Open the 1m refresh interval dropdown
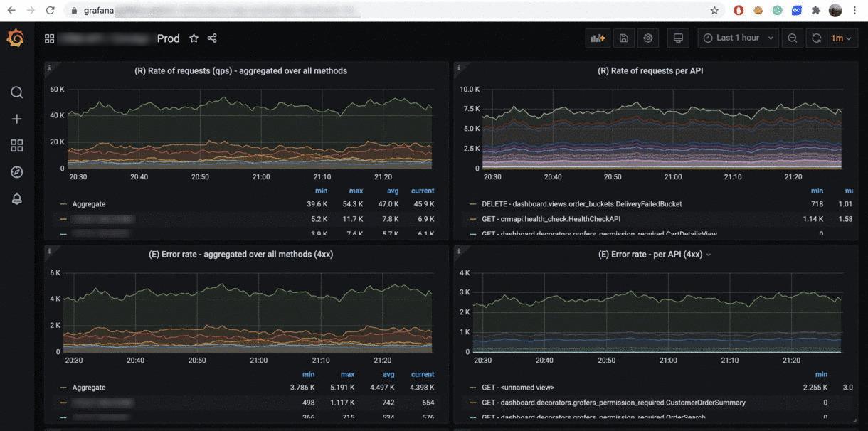Screen dimensions: 868x431 [841, 38]
